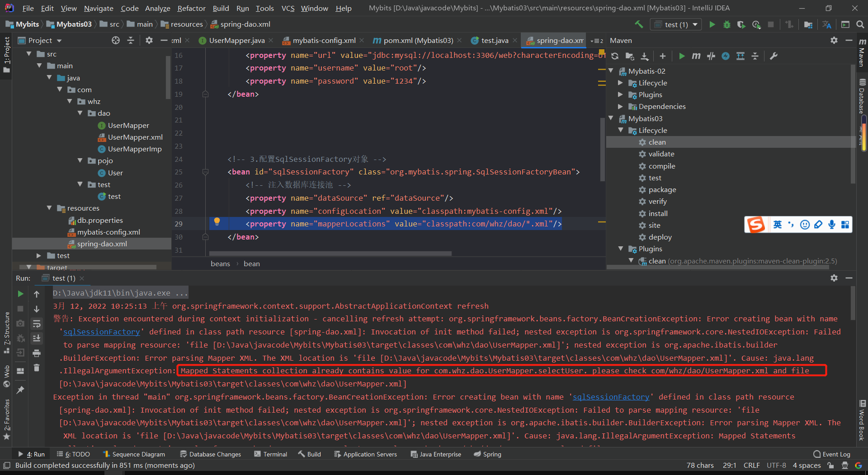Click editor horizontal scrollbar thumb

point(330,254)
